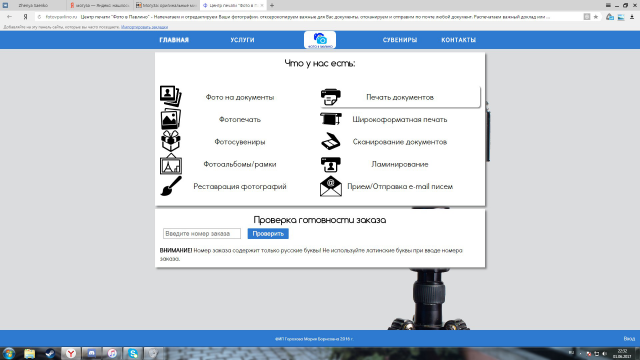Open Ламинирование service link
The height and width of the screenshot is (360, 640).
[400, 164]
